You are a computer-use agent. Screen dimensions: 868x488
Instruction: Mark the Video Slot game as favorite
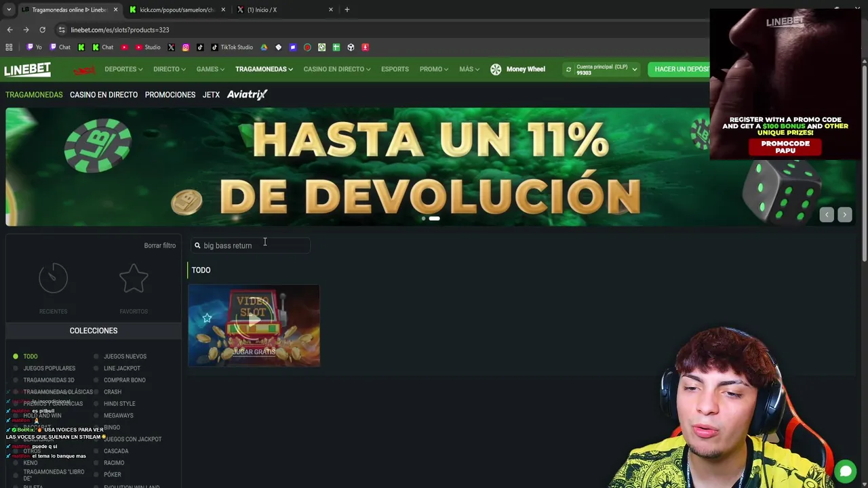pyautogui.click(x=207, y=318)
